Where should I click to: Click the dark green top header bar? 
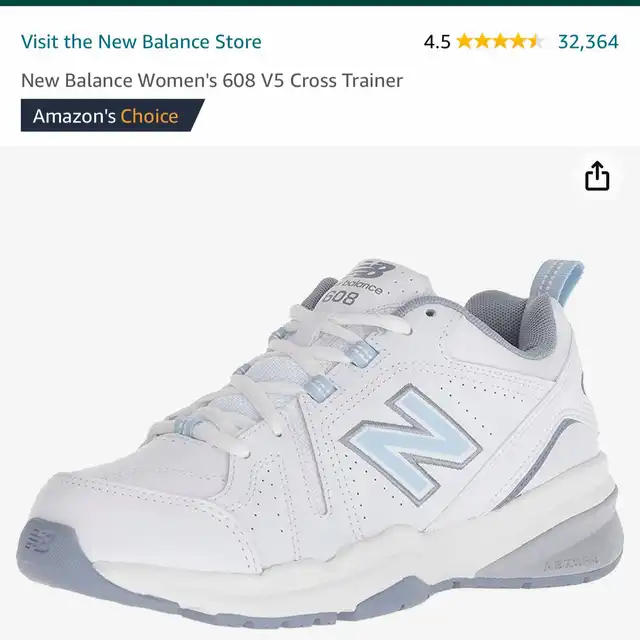320,3
